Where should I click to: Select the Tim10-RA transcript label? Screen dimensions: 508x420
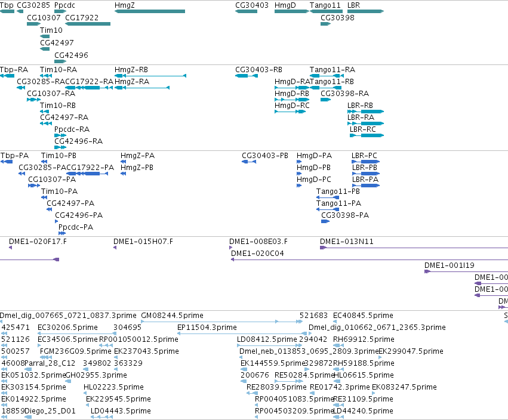59,70
